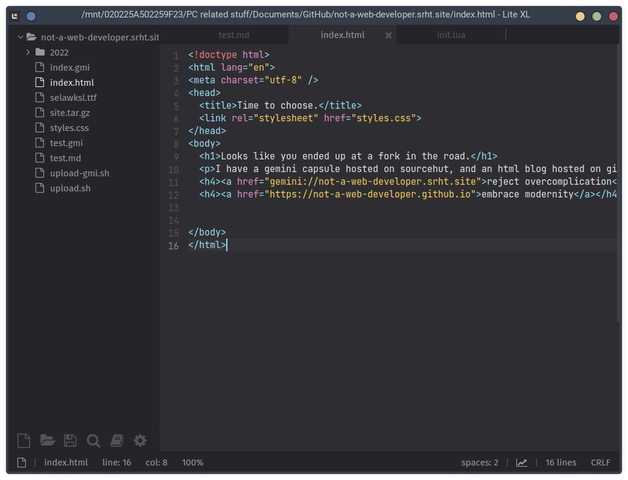
Task: Change indentation via "spaces: 2"
Action: click(479, 463)
